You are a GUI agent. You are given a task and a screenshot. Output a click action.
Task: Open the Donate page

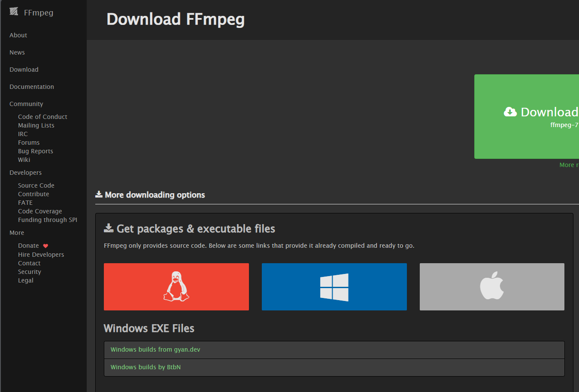coord(28,245)
